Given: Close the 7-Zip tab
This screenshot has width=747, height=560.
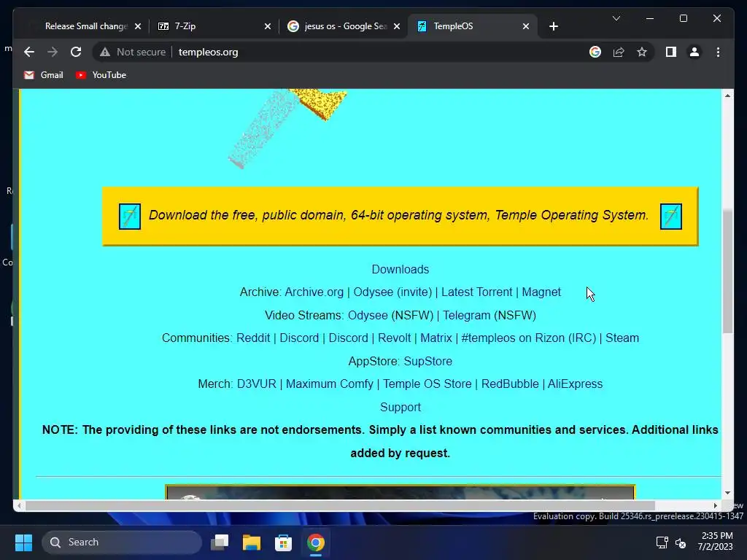Looking at the screenshot, I should tap(267, 26).
